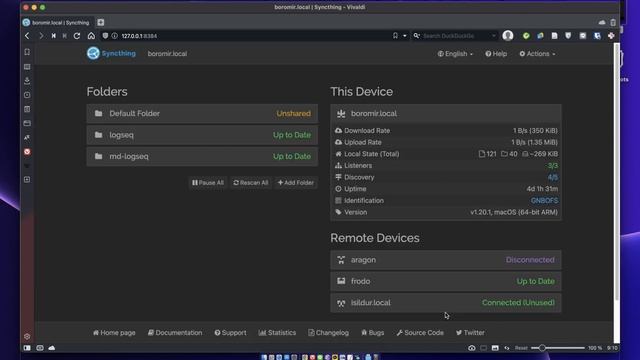Open the Actions dropdown menu

point(537,54)
